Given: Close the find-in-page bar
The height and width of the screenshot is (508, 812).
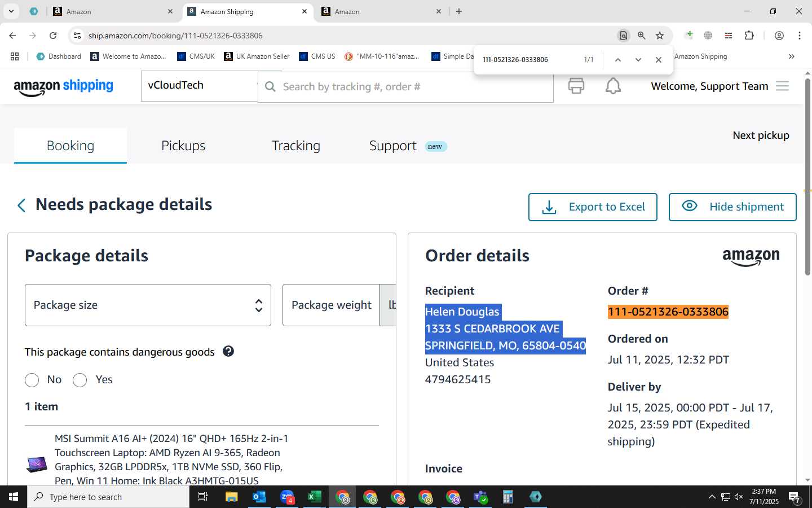Looking at the screenshot, I should coord(659,60).
